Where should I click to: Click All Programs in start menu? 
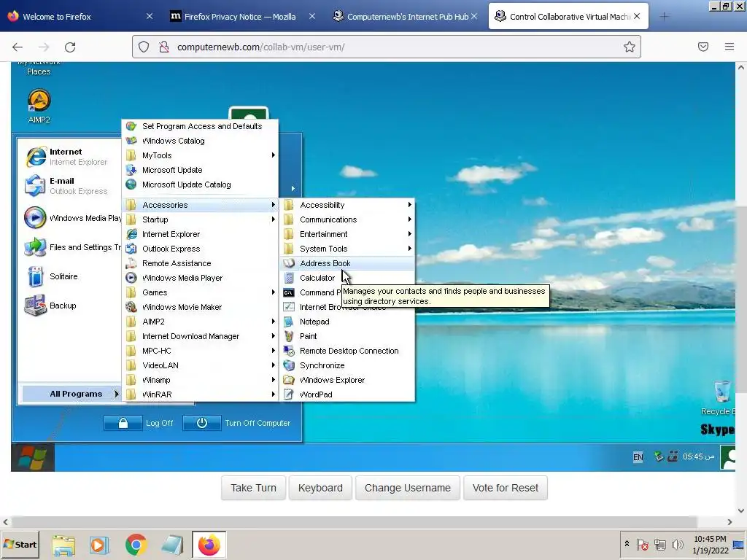[x=71, y=394]
